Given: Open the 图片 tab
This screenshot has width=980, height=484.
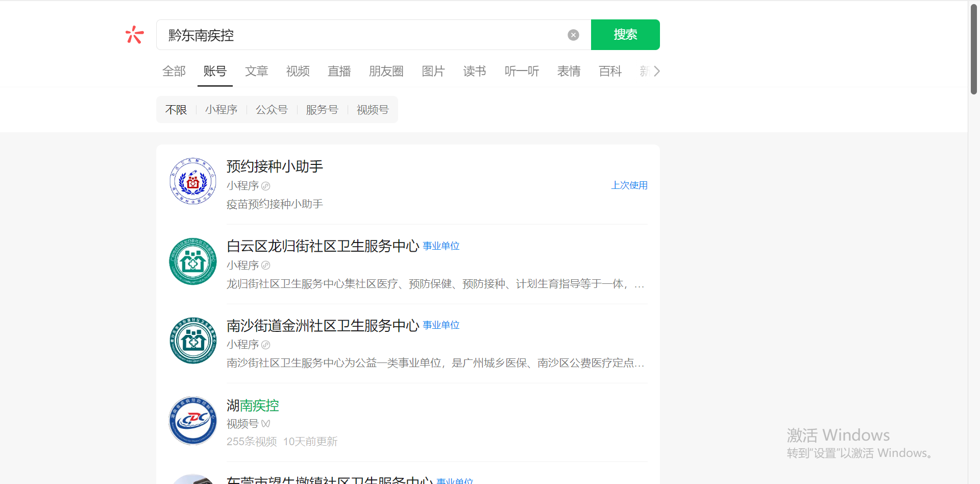Looking at the screenshot, I should click(x=433, y=71).
